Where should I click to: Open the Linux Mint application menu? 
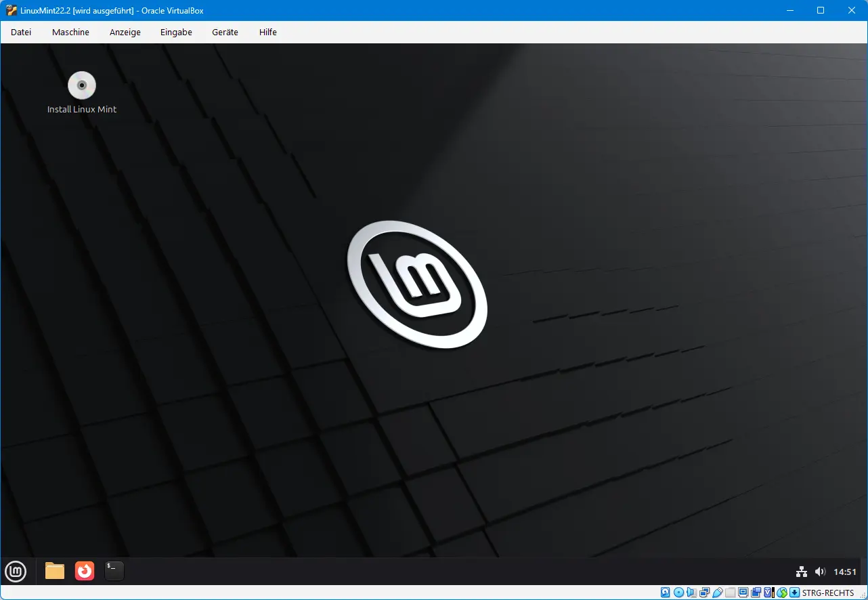[15, 571]
